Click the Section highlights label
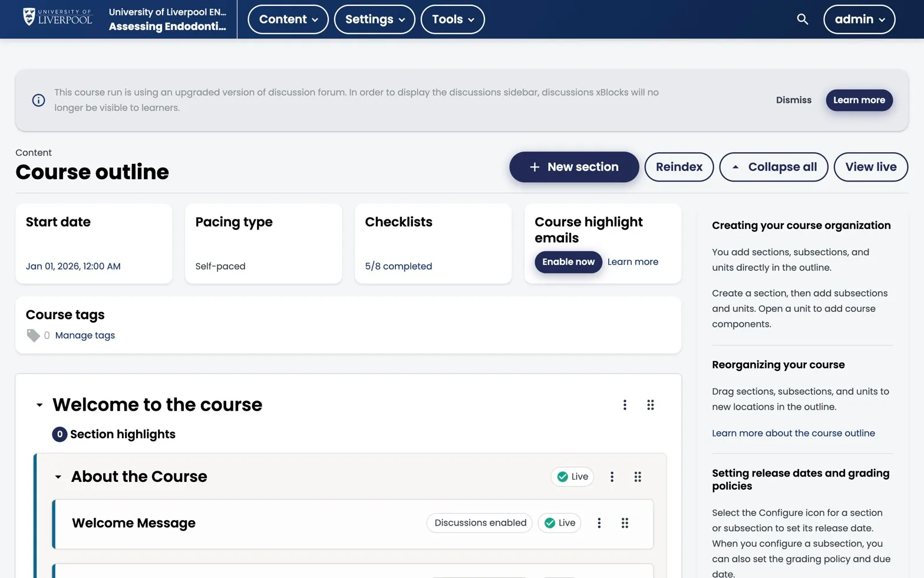Viewport: 924px width, 578px height. (123, 434)
